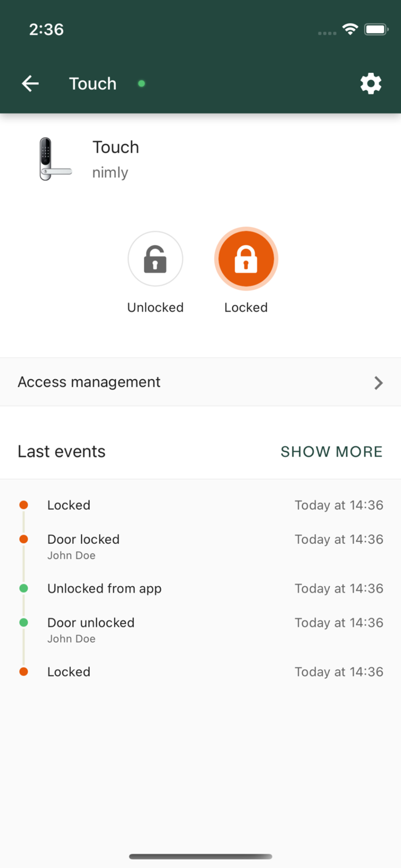401x868 pixels.
Task: Tap the green online status dot beside Touch
Action: click(142, 83)
